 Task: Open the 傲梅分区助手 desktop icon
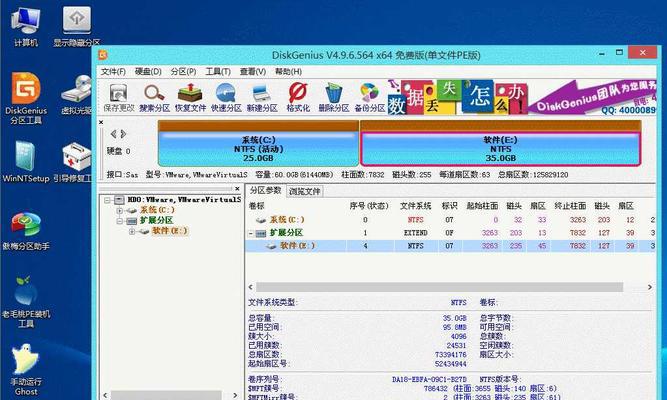click(26, 230)
